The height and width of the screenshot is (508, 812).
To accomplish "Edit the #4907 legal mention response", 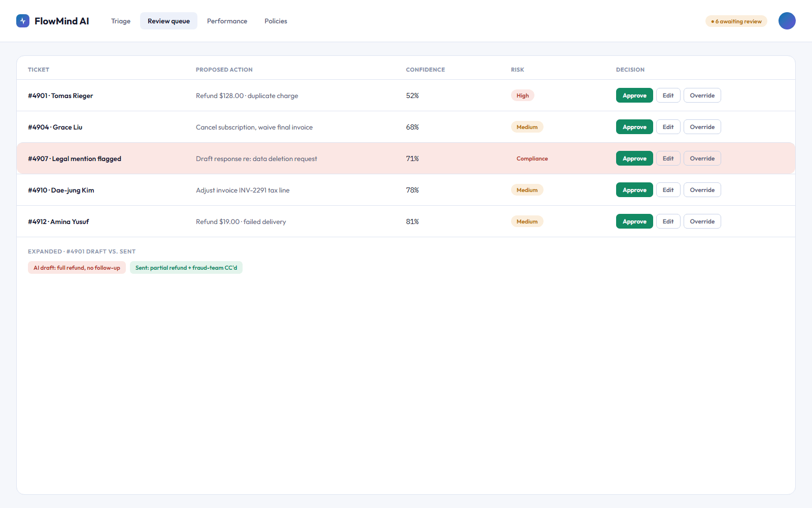I will pyautogui.click(x=668, y=158).
